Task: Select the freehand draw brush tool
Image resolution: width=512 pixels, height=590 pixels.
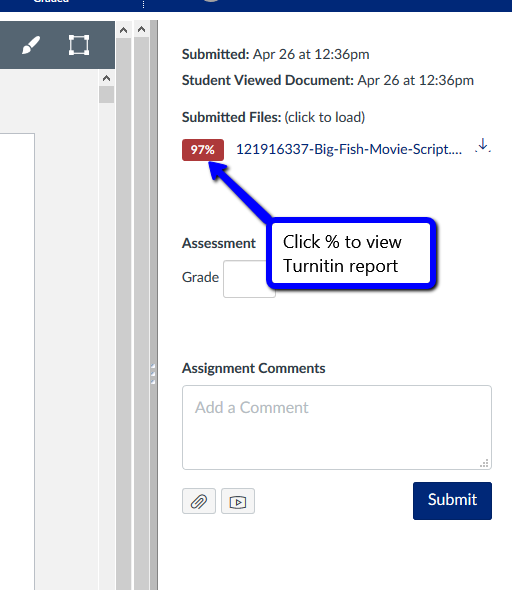Action: pyautogui.click(x=31, y=45)
